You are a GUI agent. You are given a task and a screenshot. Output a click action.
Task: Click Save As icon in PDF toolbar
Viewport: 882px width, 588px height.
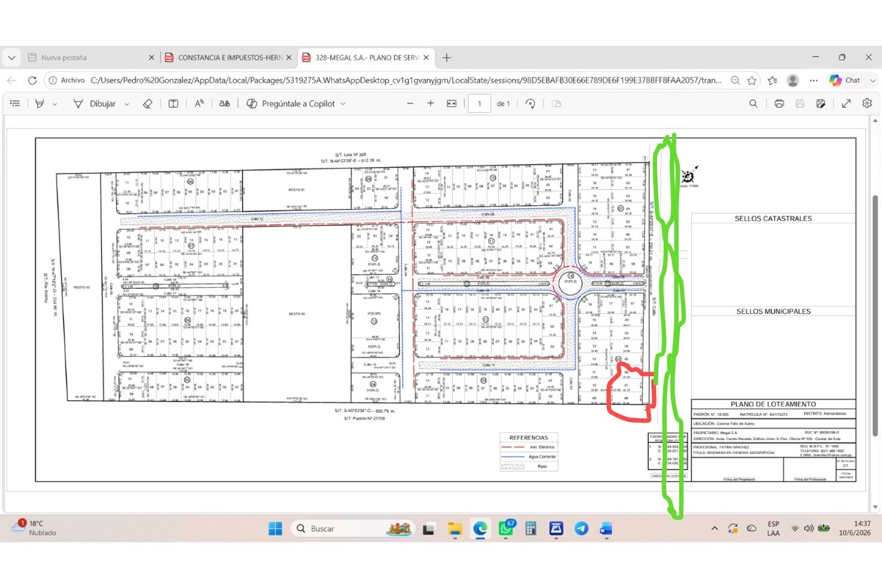point(821,104)
